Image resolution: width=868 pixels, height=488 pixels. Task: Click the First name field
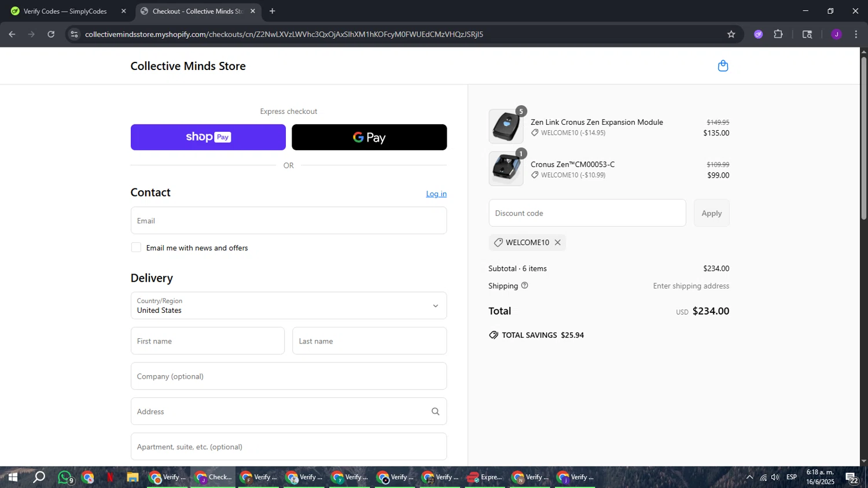coord(208,341)
